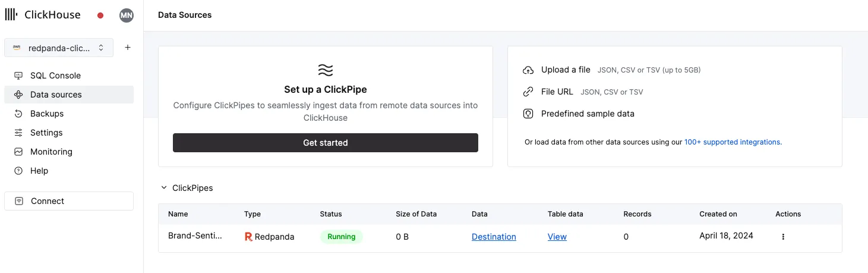Open 100+ supported integrations link

tap(733, 142)
